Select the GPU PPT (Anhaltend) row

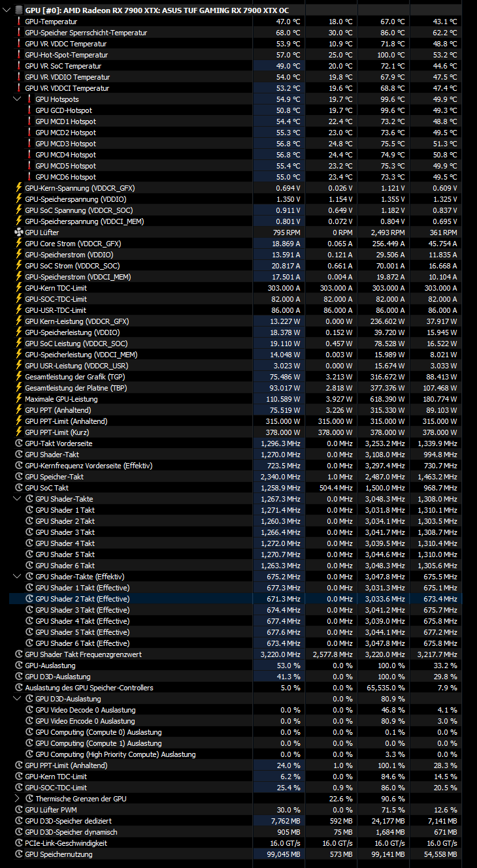(235, 410)
